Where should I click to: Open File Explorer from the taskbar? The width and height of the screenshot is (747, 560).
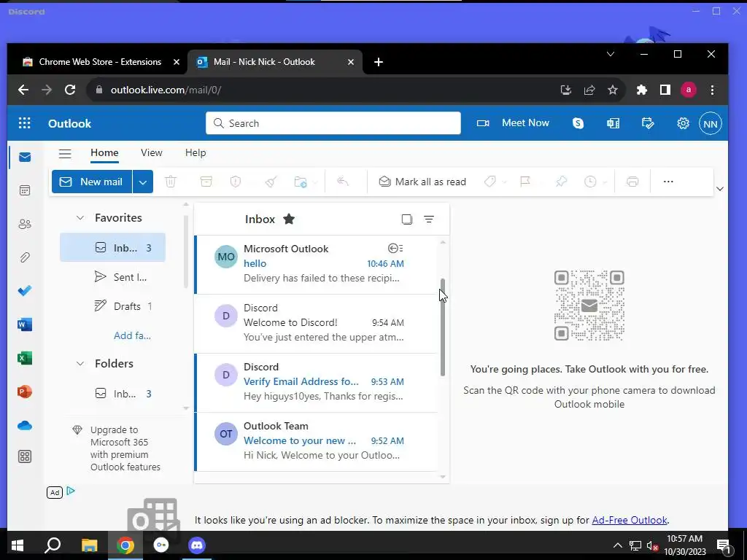click(x=89, y=545)
